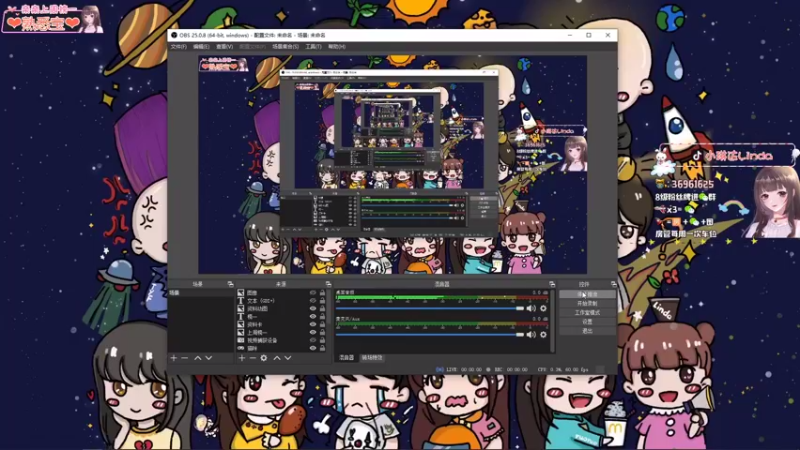Add a new source with the plus icon in 来源 panel
The image size is (800, 450).
(x=242, y=358)
